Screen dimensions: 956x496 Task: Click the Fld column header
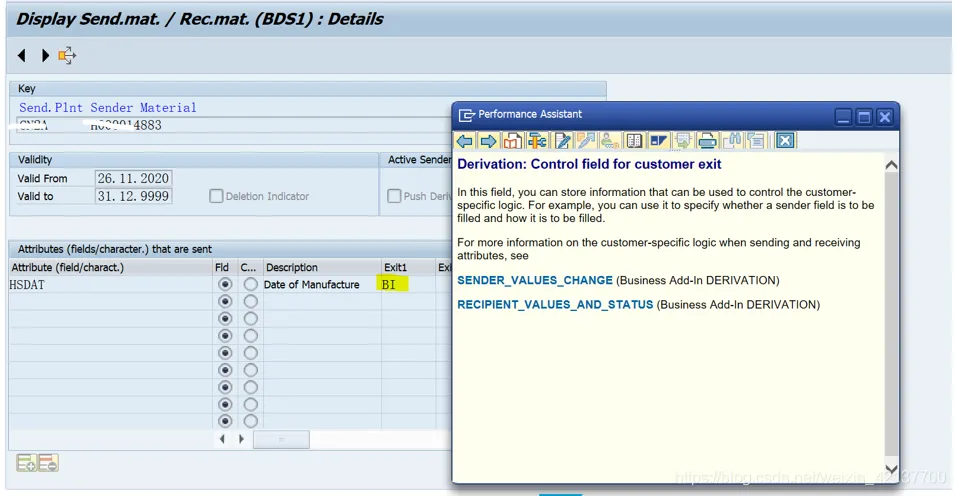click(x=224, y=267)
